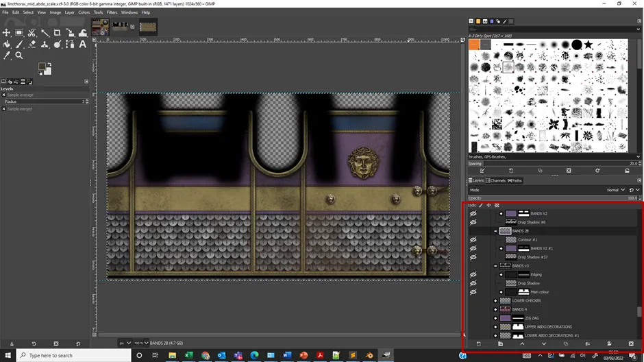Select the Color Picker eyedropper tool

pos(7,56)
